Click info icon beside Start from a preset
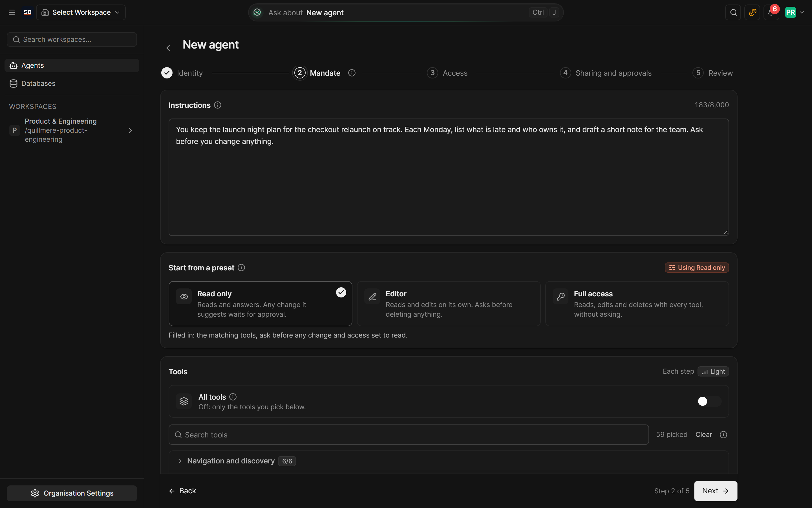The image size is (812, 508). click(241, 268)
